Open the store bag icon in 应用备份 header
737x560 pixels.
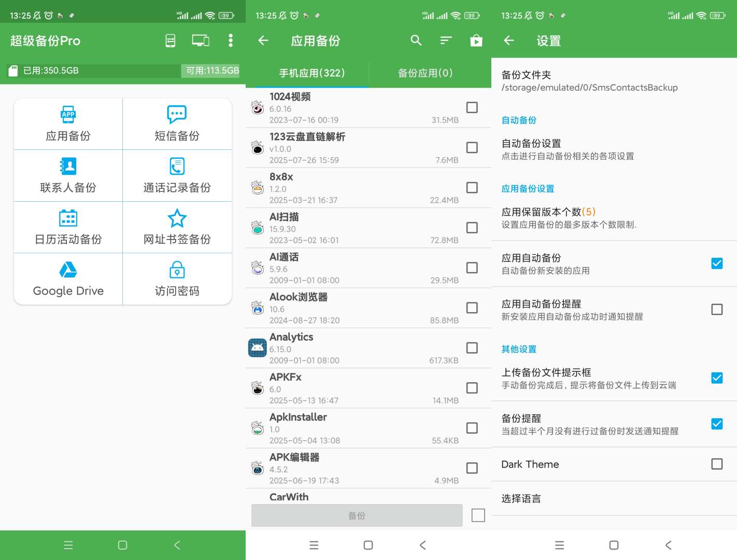coord(476,40)
